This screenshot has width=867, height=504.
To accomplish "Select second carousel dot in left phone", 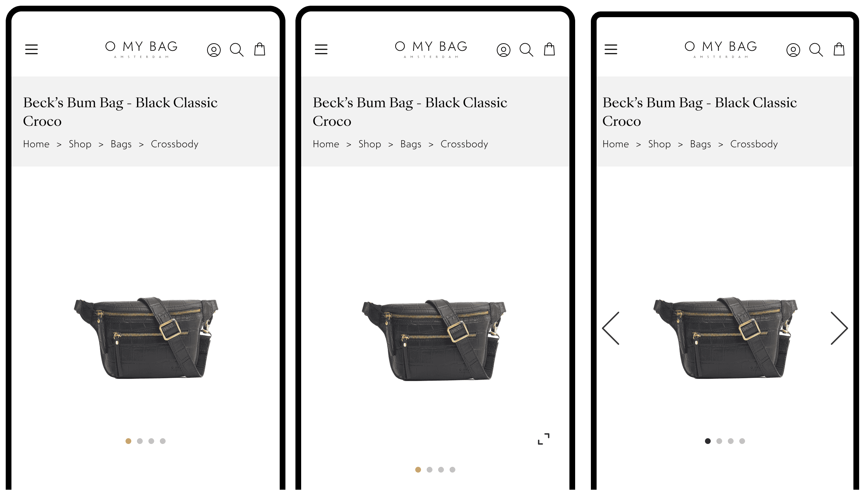I will tap(140, 441).
